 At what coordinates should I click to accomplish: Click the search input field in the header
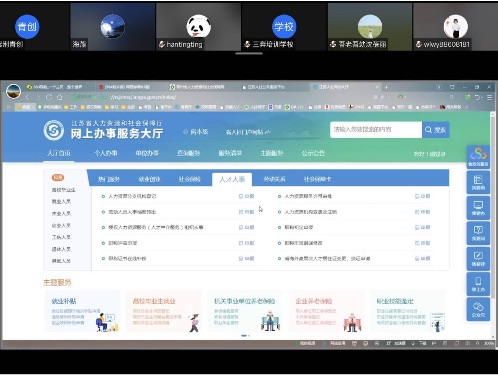(376, 130)
